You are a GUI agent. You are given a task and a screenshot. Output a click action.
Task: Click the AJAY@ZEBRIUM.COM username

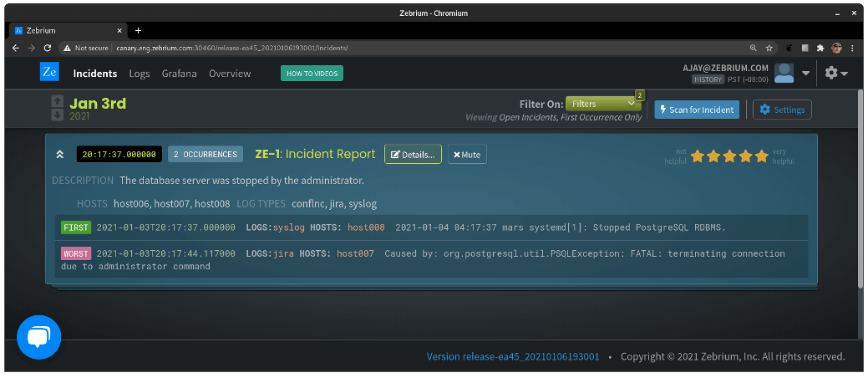tap(726, 69)
